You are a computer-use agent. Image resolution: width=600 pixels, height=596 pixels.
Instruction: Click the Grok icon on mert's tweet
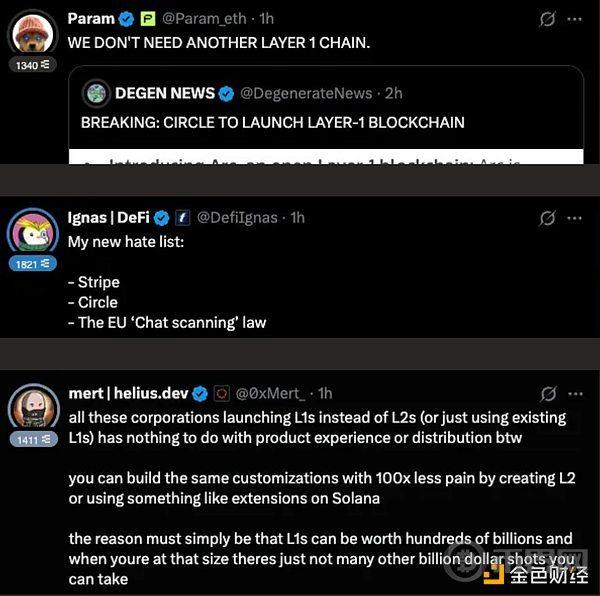pos(548,394)
